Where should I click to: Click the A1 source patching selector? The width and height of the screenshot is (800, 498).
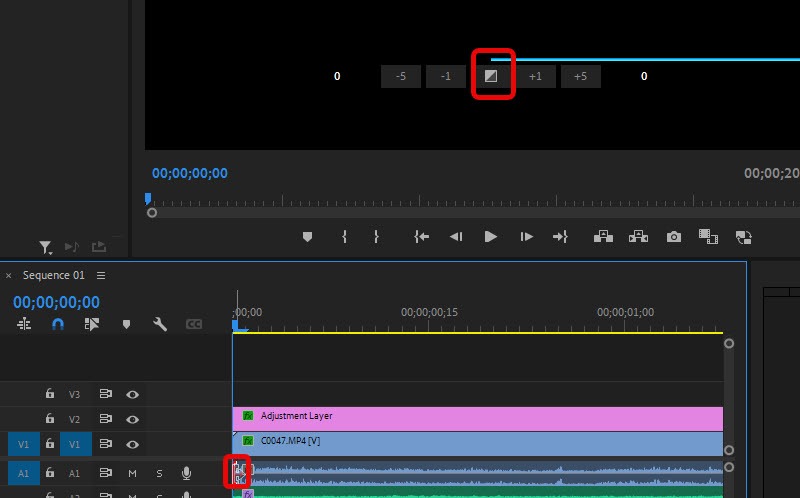point(24,473)
